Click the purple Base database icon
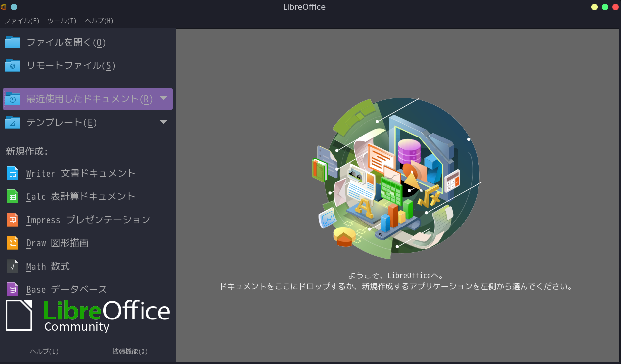Screen dimensions: 621x364 pos(13,289)
